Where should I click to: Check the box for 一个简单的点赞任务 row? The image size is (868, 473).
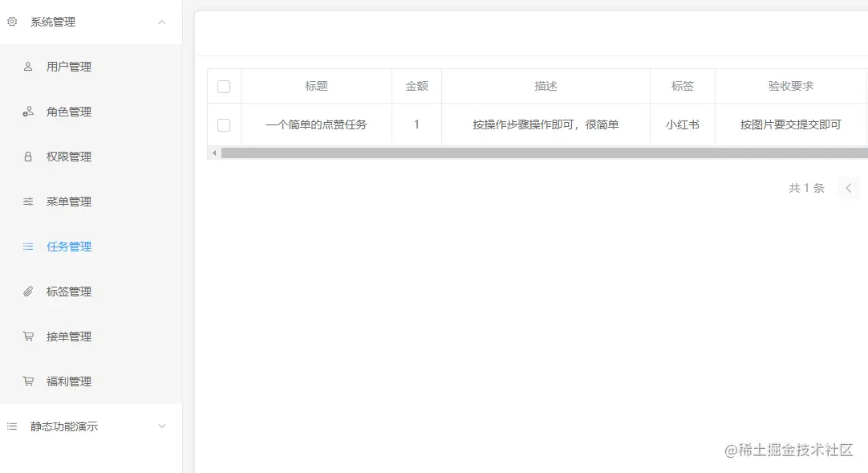tap(224, 125)
